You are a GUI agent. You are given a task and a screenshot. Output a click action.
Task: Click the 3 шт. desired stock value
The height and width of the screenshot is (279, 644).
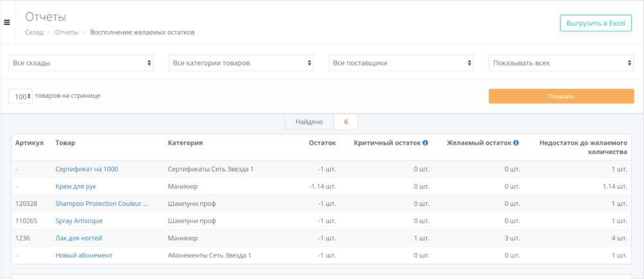pyautogui.click(x=513, y=238)
